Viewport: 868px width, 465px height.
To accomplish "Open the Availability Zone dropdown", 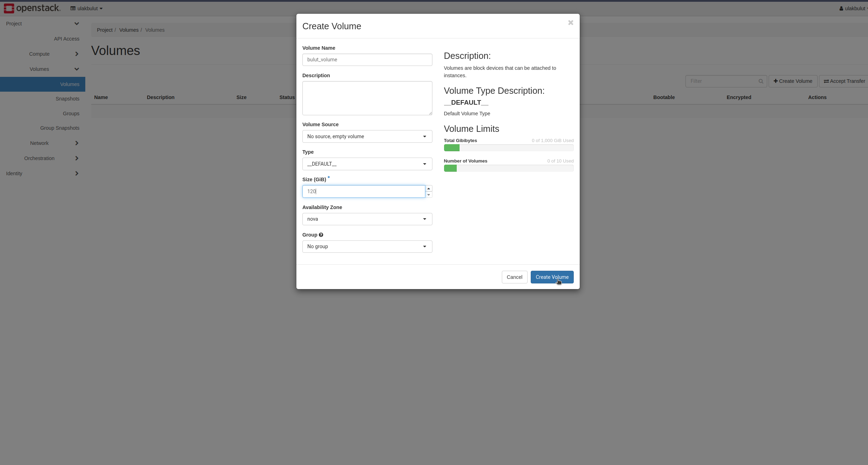I will [x=367, y=219].
